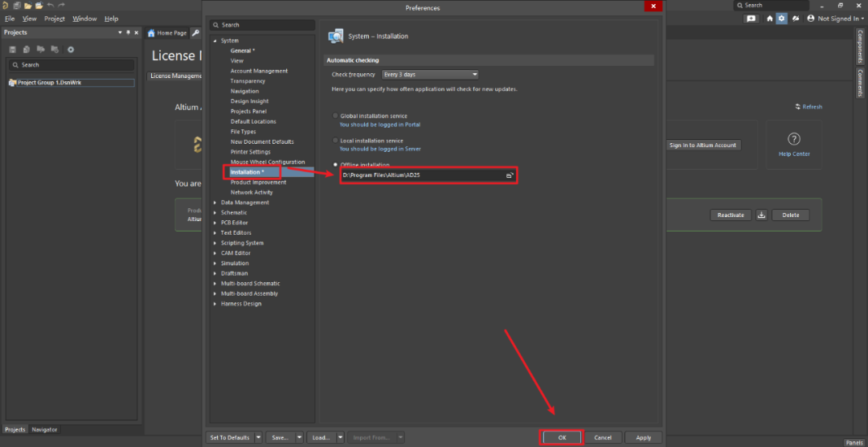The height and width of the screenshot is (447, 868).
Task: Click the Projects panel search field
Action: [72, 65]
